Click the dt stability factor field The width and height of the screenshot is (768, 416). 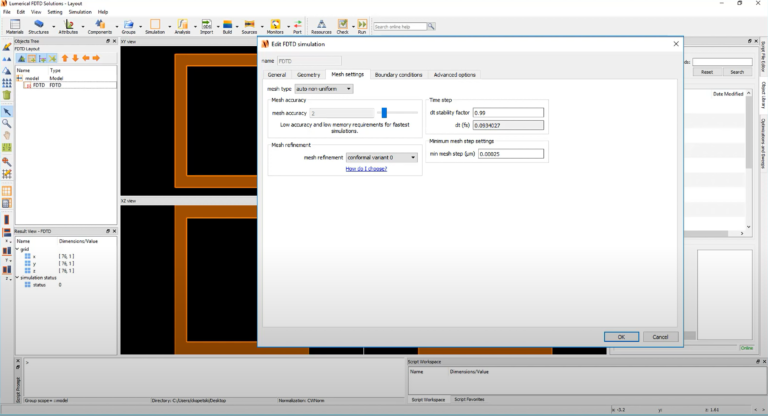point(508,113)
